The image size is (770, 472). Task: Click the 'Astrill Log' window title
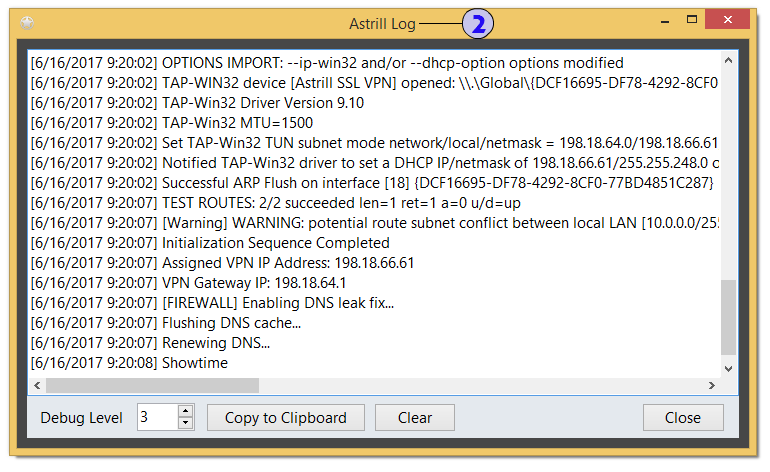(382, 24)
